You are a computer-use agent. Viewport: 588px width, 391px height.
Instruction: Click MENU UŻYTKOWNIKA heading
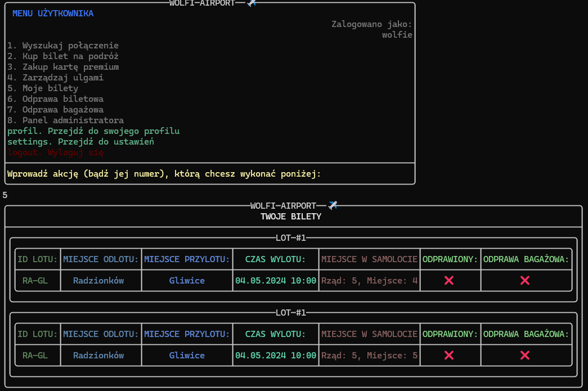(53, 14)
